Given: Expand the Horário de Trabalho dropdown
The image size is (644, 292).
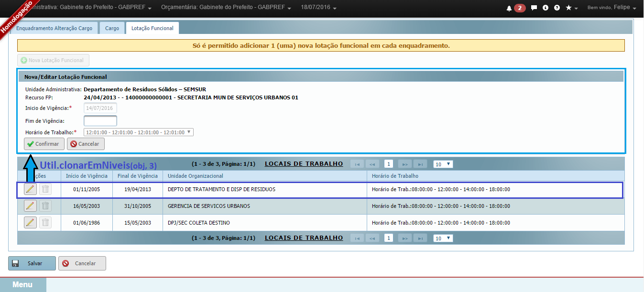Looking at the screenshot, I should pyautogui.click(x=139, y=132).
